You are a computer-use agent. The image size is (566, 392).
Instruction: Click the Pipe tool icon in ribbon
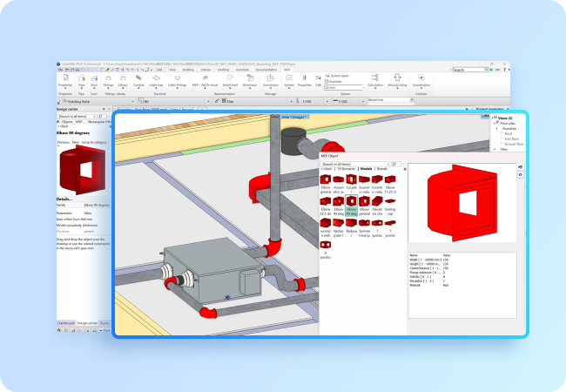coord(81,79)
